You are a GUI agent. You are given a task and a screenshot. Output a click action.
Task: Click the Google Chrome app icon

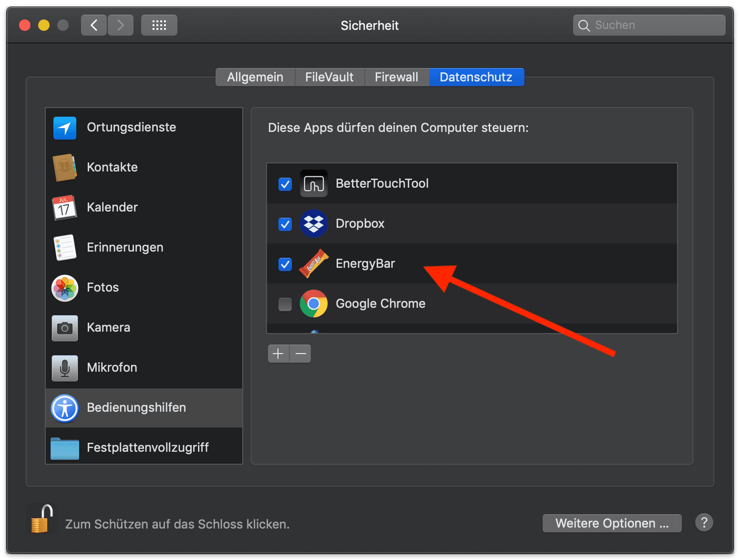pos(314,304)
